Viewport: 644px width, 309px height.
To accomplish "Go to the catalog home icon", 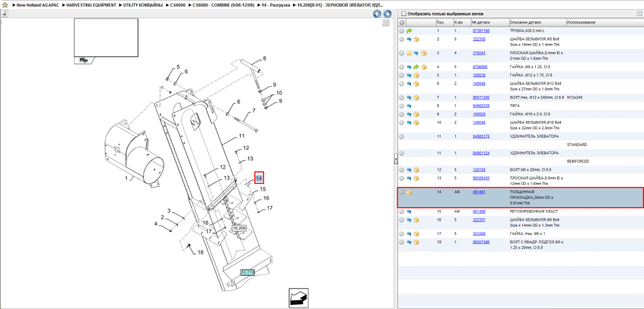I will click(4, 5).
